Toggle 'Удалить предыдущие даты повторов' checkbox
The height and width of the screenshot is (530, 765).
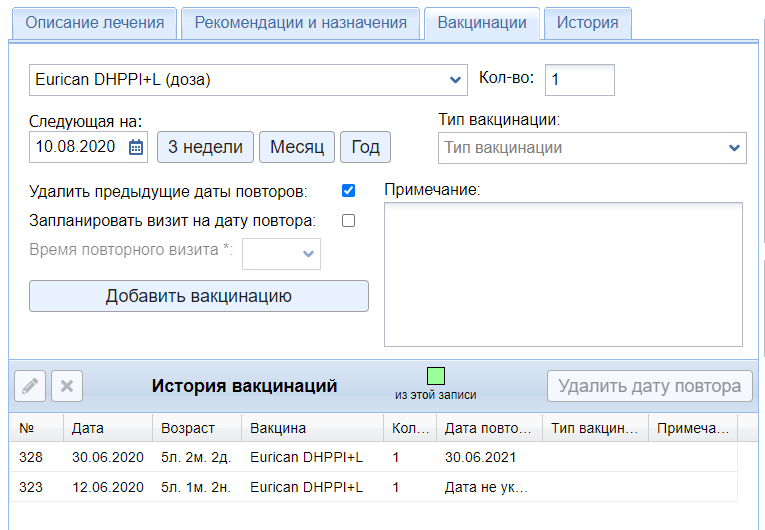click(x=348, y=190)
